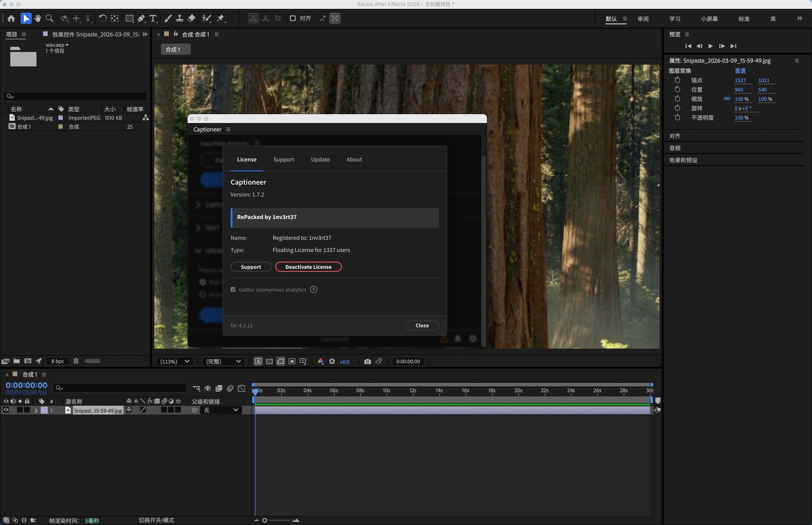Select the Zoom magnifier tool
812x525 pixels.
click(x=49, y=18)
